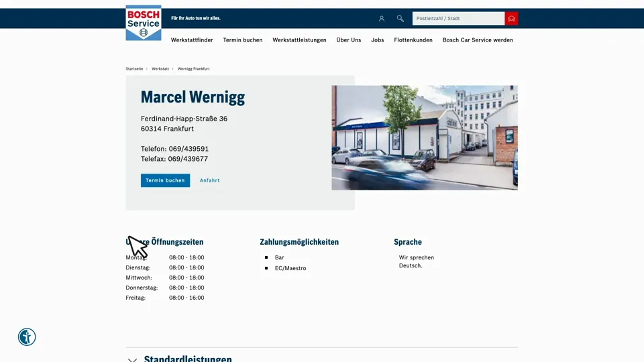Click the Telefon: 069/439591 text
This screenshot has width=644, height=362.
pos(174,149)
